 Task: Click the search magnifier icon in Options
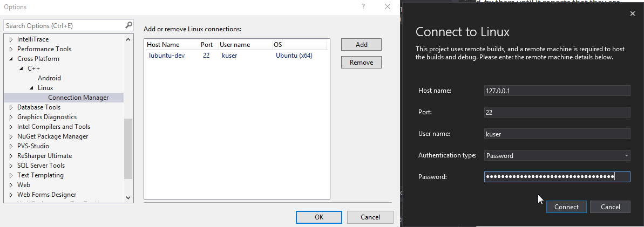(x=128, y=25)
